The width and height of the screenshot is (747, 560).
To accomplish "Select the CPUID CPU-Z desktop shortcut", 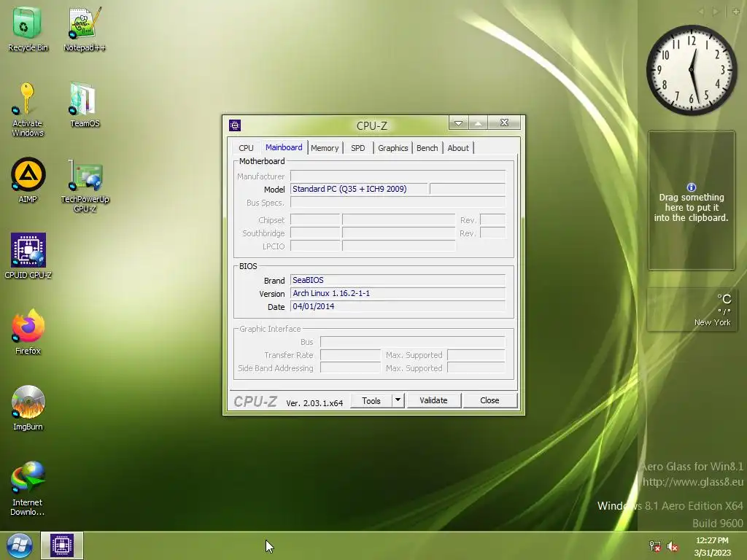I will [28, 256].
